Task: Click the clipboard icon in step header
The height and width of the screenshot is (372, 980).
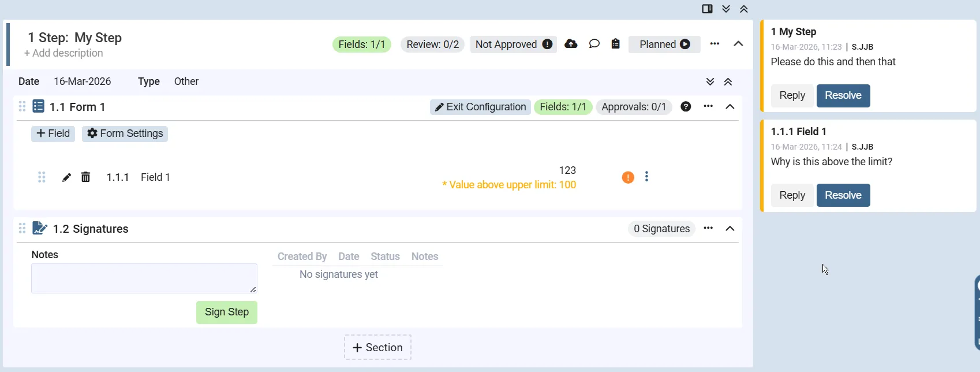Action: (616, 44)
